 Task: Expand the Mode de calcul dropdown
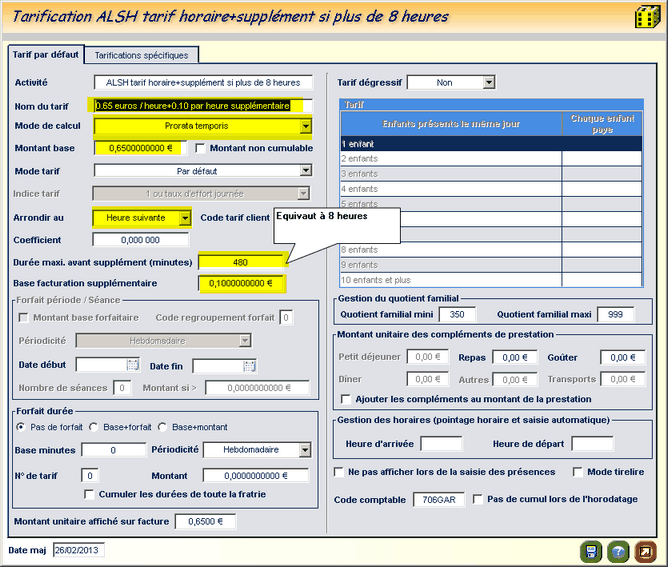[x=306, y=127]
